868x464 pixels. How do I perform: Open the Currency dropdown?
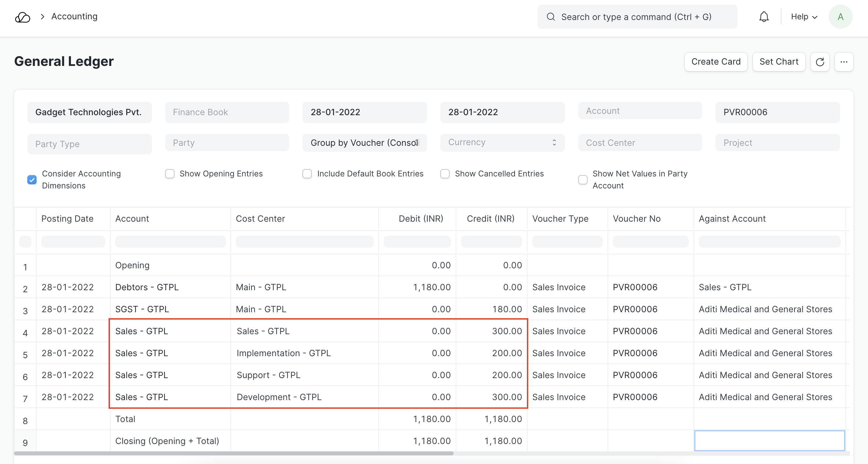[499, 142]
